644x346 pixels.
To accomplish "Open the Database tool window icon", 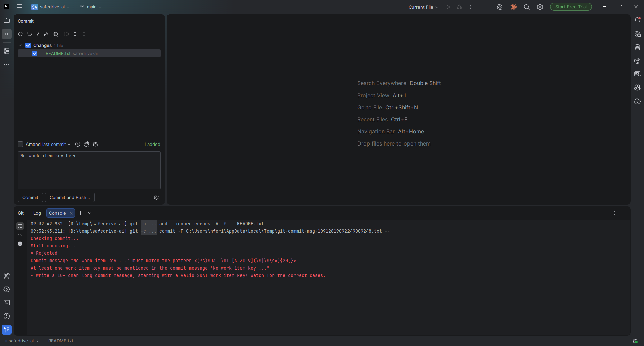I will [637, 47].
